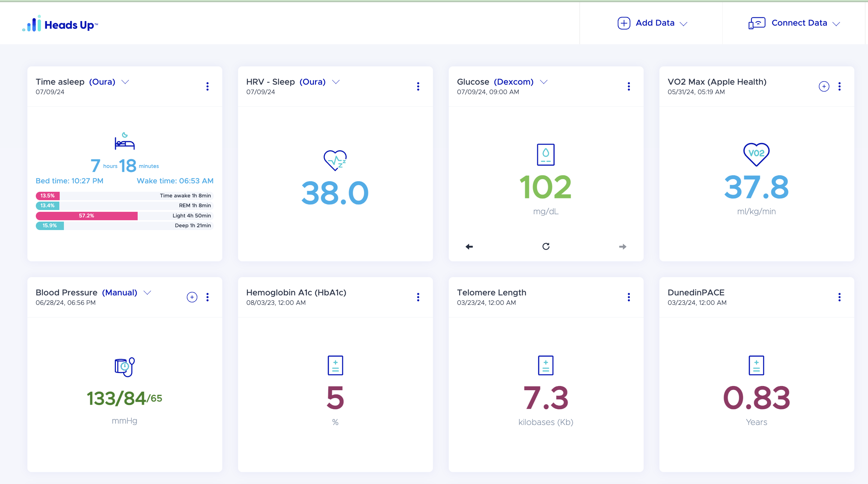Viewport: 868px width, 484px height.
Task: Open the Heads Up logo home link
Action: coord(60,24)
